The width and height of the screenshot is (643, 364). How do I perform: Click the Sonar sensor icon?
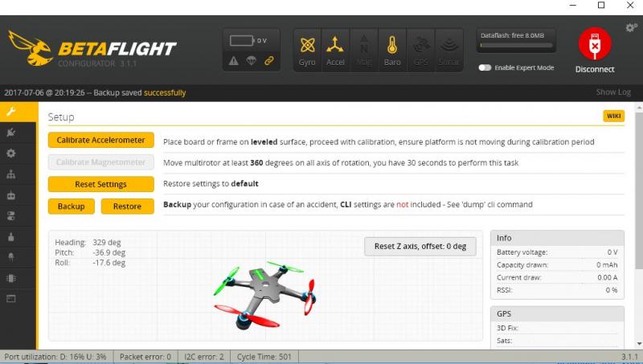click(449, 51)
